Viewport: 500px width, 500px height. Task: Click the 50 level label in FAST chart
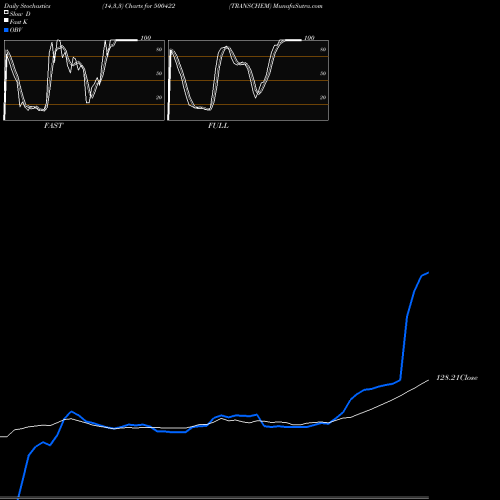pyautogui.click(x=159, y=73)
